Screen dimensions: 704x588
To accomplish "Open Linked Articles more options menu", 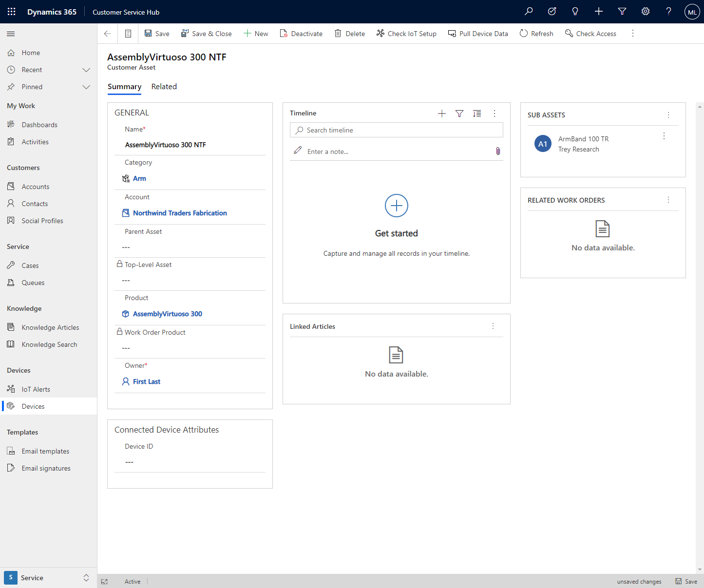I will 493,326.
